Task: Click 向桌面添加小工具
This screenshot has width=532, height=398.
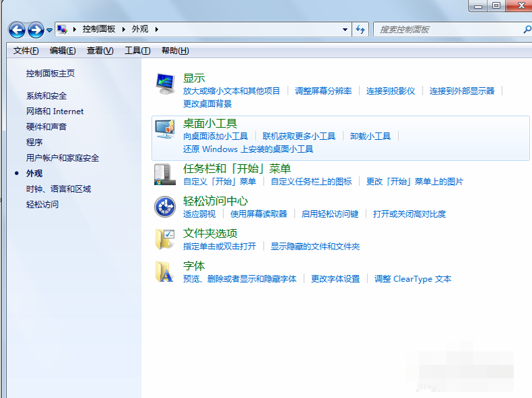Action: (216, 136)
